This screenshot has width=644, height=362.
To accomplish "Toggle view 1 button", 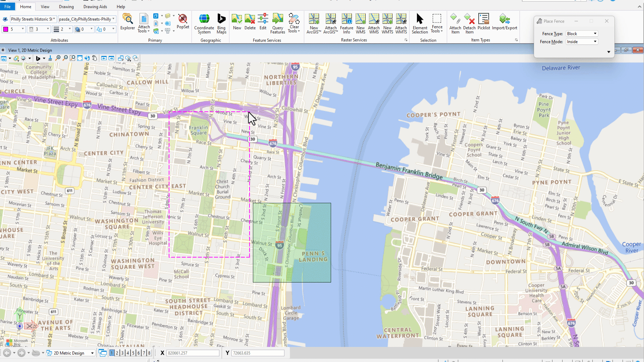I will click(x=112, y=353).
